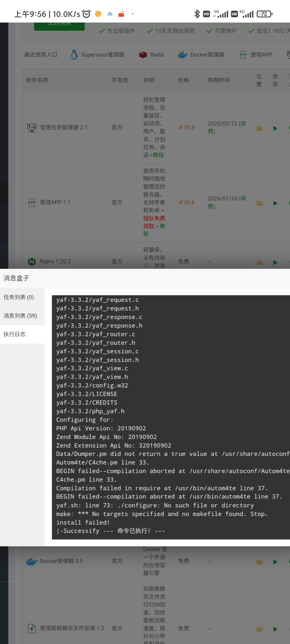Click the Bluetooth status bar icon
This screenshot has width=290, height=644.
click(x=197, y=14)
